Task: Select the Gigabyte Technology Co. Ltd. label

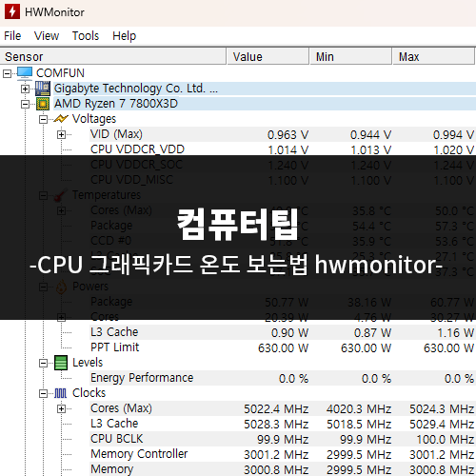Action: tap(136, 89)
